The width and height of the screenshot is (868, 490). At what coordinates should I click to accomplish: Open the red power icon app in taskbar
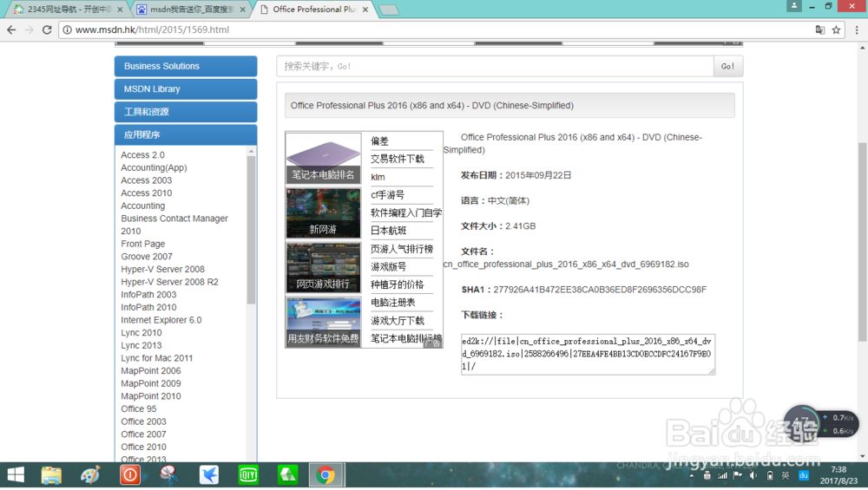130,475
